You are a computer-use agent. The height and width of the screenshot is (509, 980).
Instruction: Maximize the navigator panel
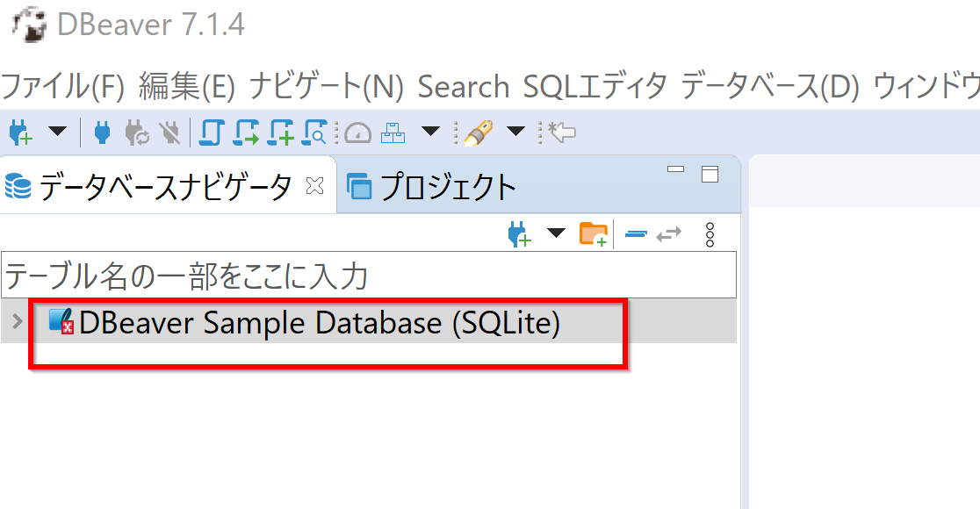pos(710,175)
